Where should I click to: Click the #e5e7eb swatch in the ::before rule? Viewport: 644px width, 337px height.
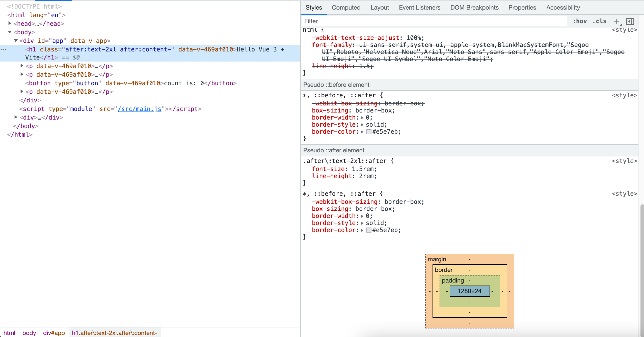(369, 132)
